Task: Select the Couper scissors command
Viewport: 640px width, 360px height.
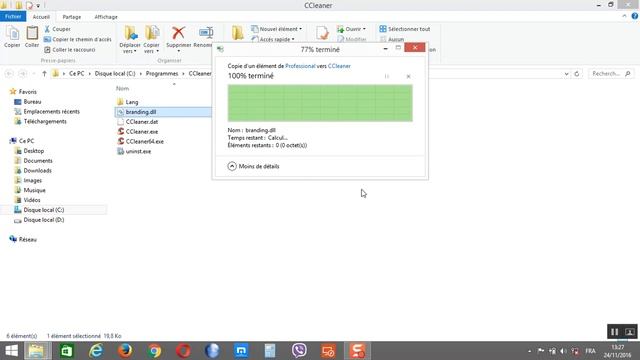Action: [x=57, y=29]
